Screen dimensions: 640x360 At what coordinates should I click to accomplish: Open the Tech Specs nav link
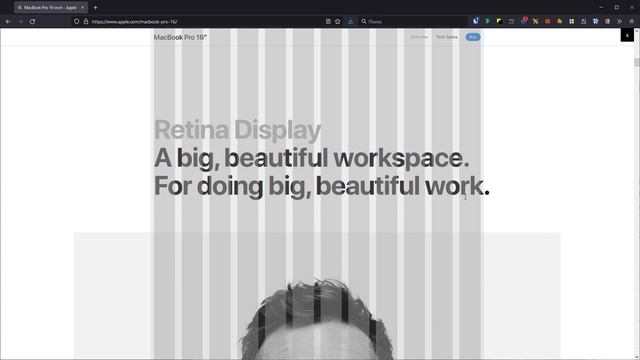(447, 37)
